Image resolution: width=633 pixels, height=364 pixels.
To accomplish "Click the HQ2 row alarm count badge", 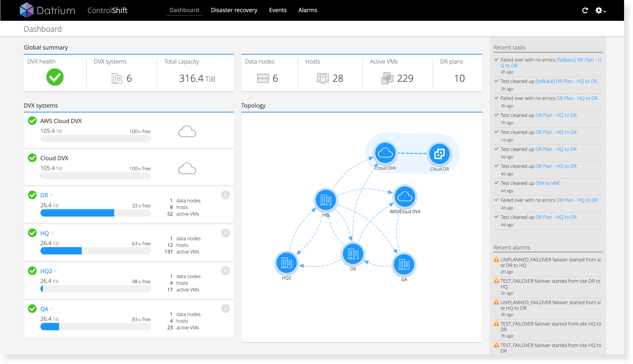I will pos(225,271).
